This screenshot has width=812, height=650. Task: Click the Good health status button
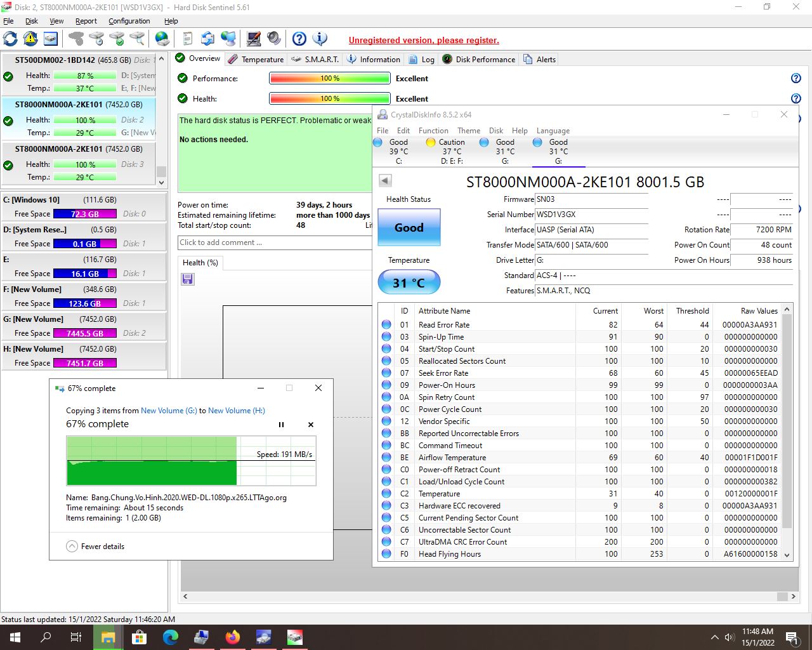pyautogui.click(x=409, y=227)
